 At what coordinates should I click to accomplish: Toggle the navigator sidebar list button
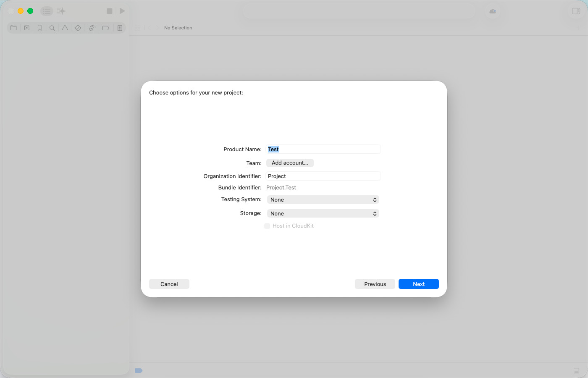tap(47, 11)
